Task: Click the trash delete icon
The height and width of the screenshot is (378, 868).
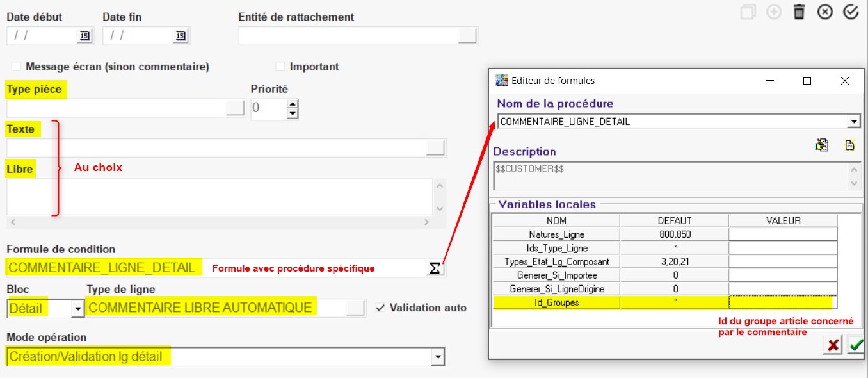Action: pos(799,12)
